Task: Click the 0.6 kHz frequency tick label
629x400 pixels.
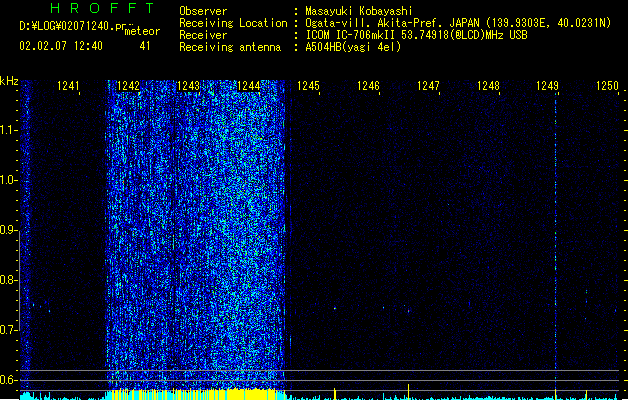Action: pyautogui.click(x=9, y=380)
